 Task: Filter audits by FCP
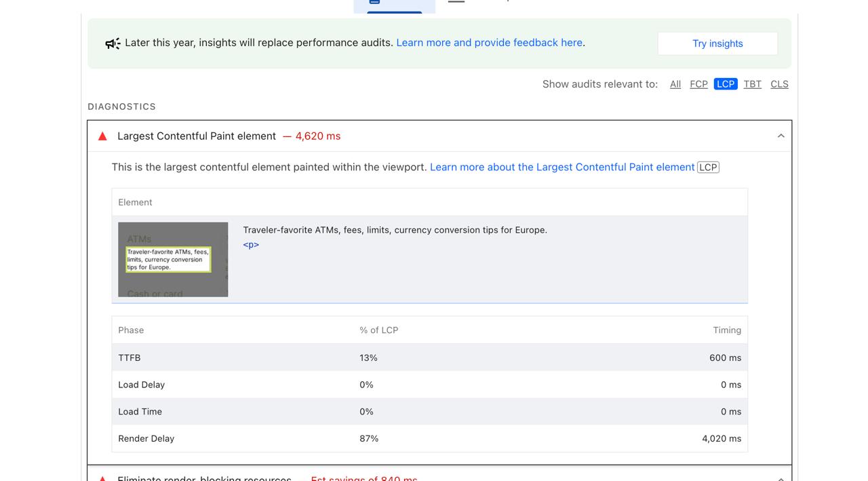tap(698, 84)
